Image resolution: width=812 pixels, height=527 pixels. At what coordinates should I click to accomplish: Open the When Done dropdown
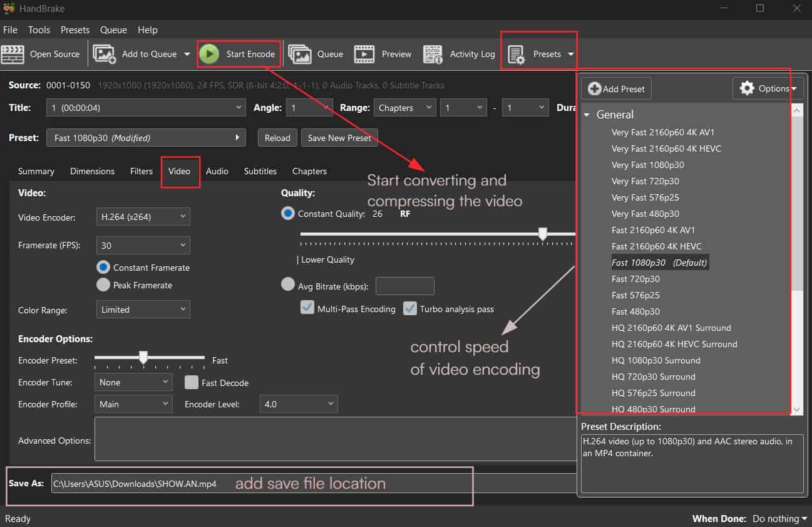coord(780,519)
